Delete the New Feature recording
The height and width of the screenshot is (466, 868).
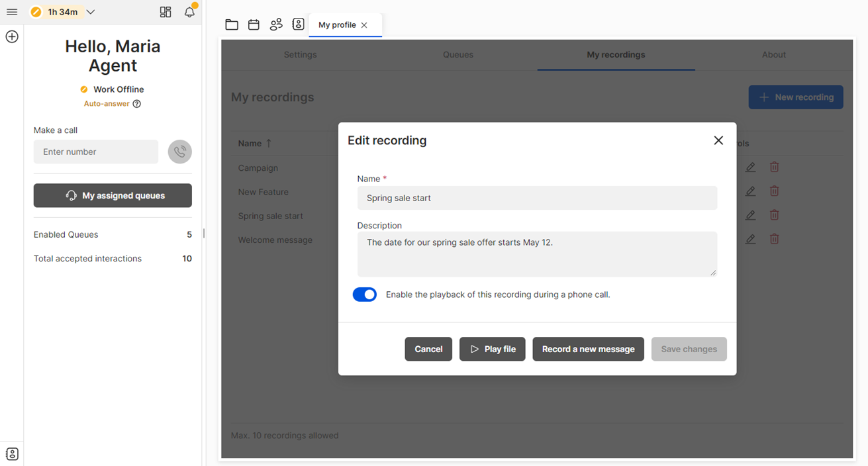point(774,191)
